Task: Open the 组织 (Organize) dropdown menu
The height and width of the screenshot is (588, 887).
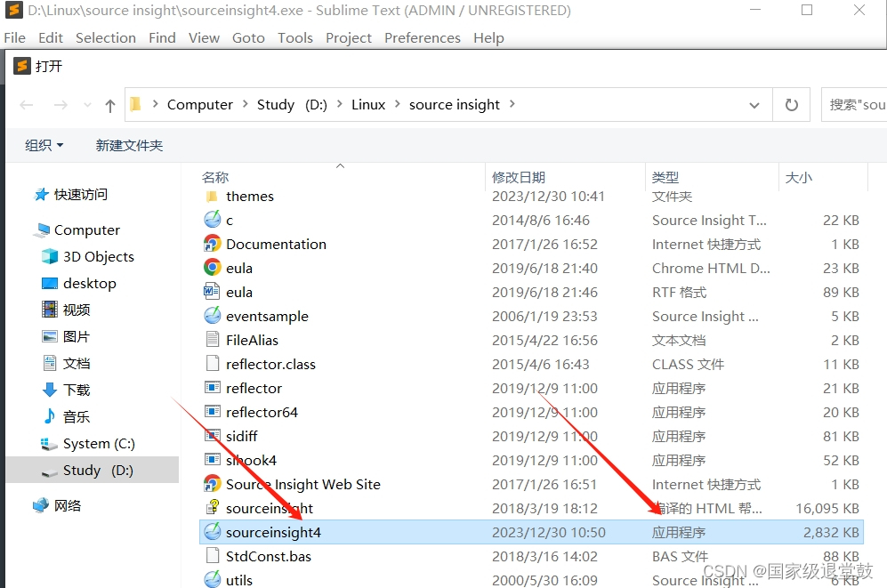Action: pos(44,145)
